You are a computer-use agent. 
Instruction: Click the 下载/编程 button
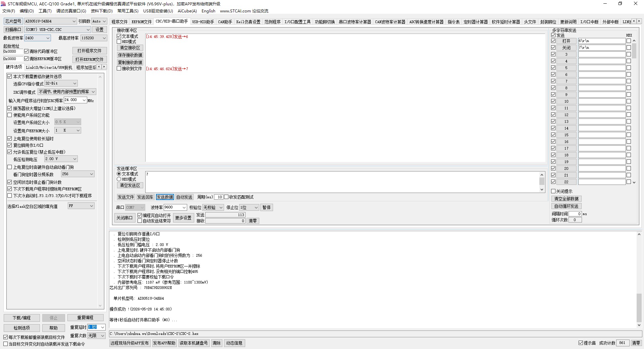coord(22,318)
